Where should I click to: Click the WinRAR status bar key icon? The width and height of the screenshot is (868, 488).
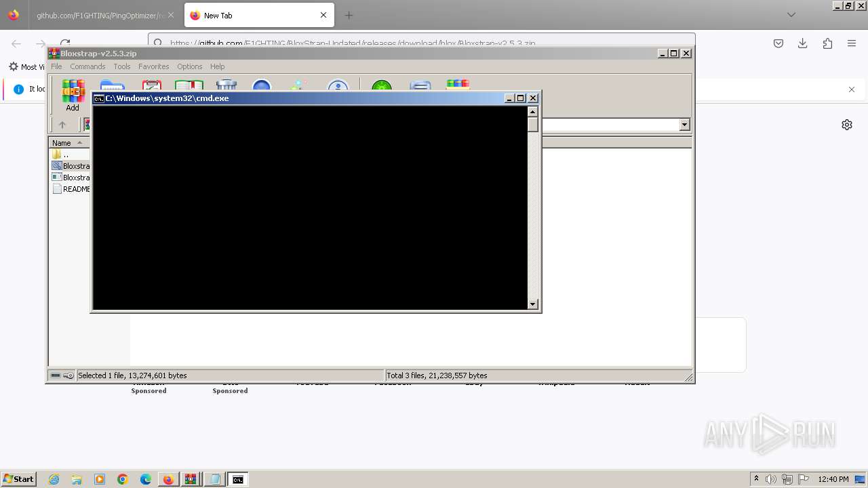68,375
